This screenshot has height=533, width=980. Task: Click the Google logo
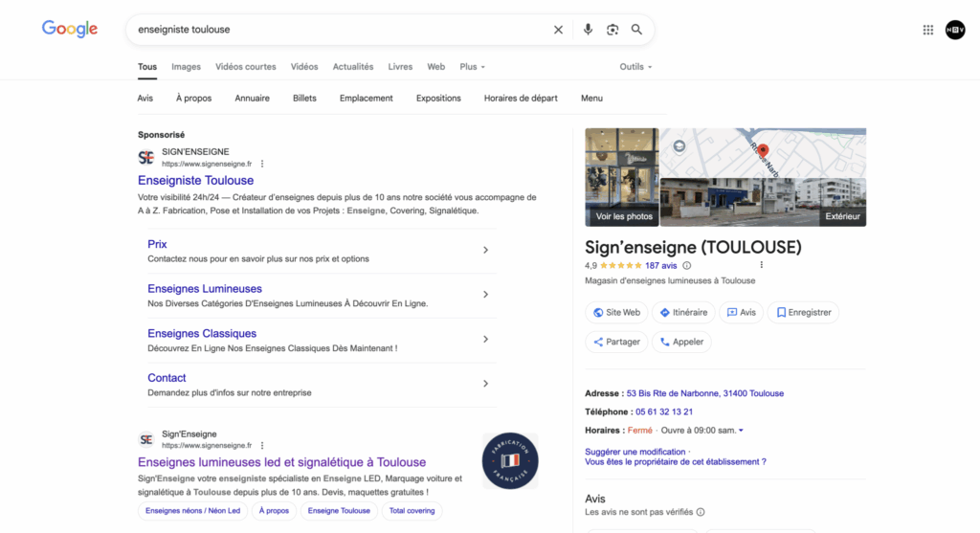pos(69,29)
